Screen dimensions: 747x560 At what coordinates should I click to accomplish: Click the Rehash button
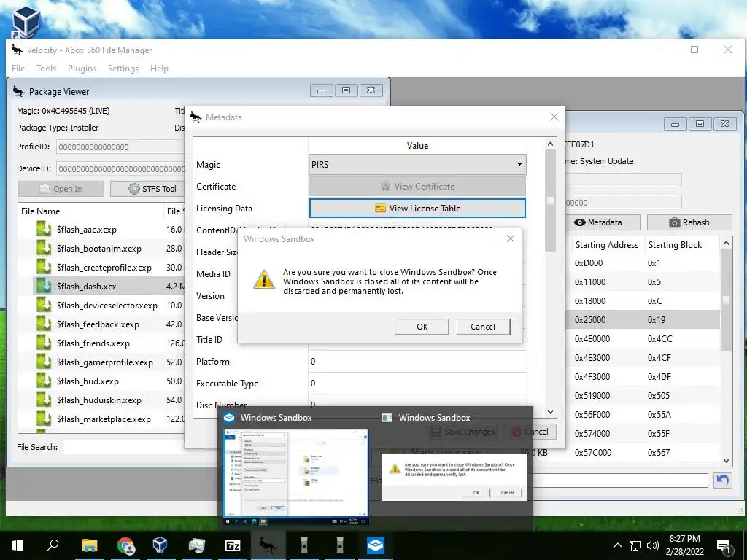689,222
